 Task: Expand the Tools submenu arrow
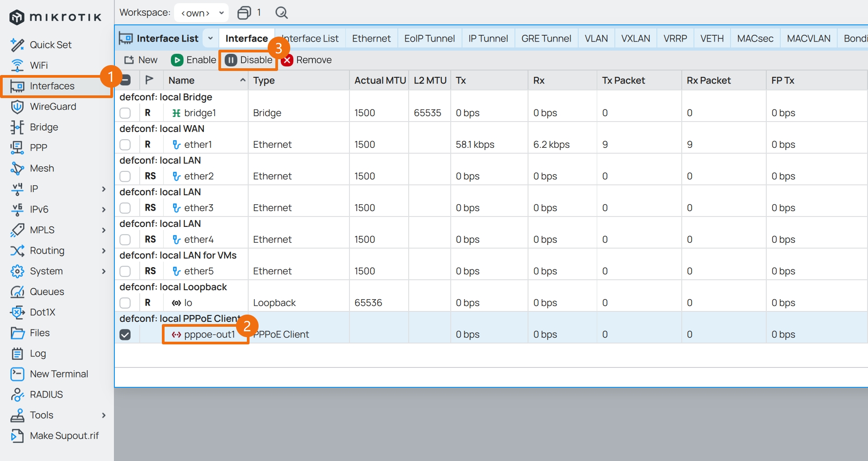click(104, 415)
